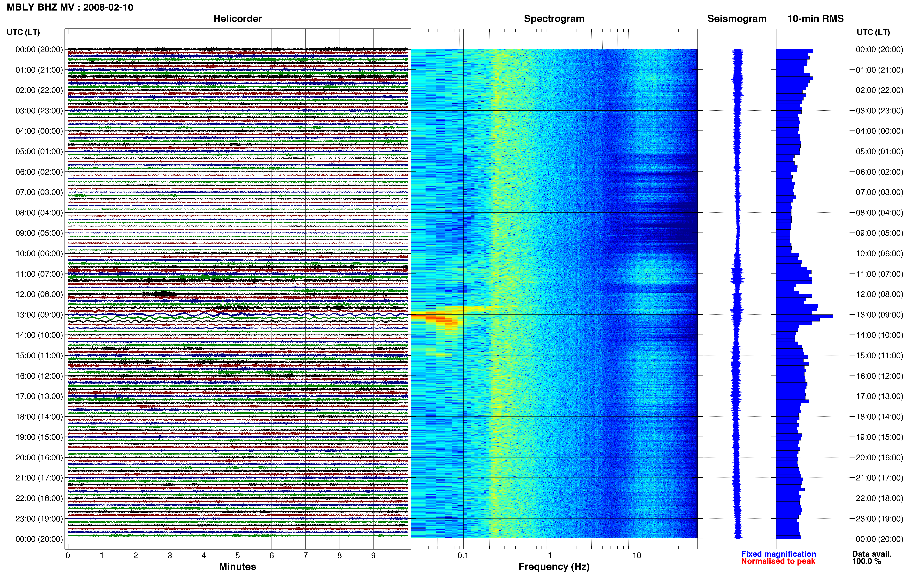Click left time label '18:00 (14:00)'
This screenshot has height=578, width=924.
click(x=39, y=417)
